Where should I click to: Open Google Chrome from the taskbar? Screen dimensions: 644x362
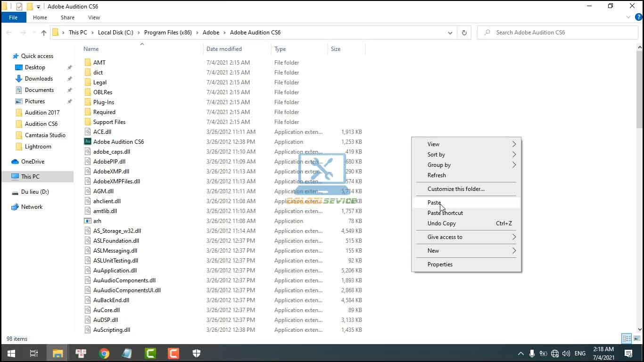(x=104, y=353)
